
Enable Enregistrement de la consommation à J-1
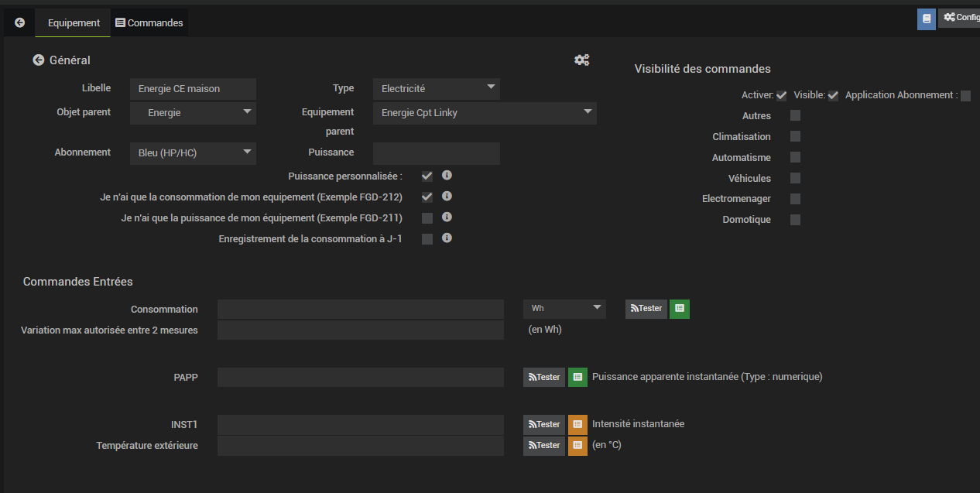(427, 239)
